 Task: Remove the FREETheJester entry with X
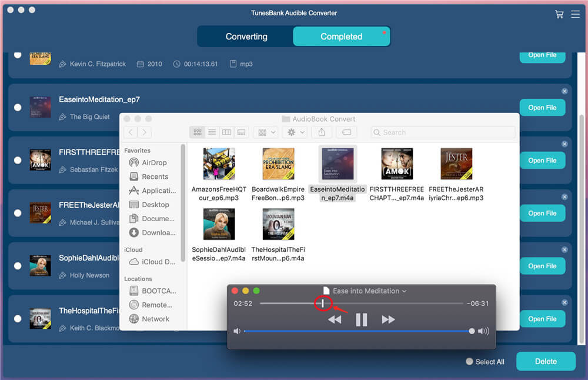tap(564, 197)
